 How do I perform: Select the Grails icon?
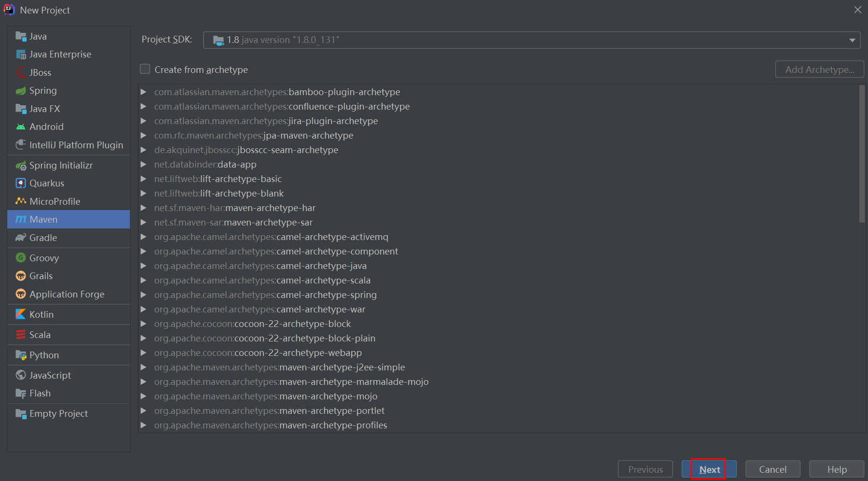pyautogui.click(x=21, y=276)
